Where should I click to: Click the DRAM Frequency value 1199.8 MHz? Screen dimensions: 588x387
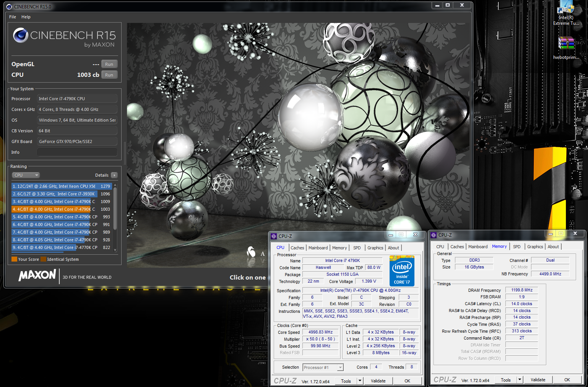[522, 290]
